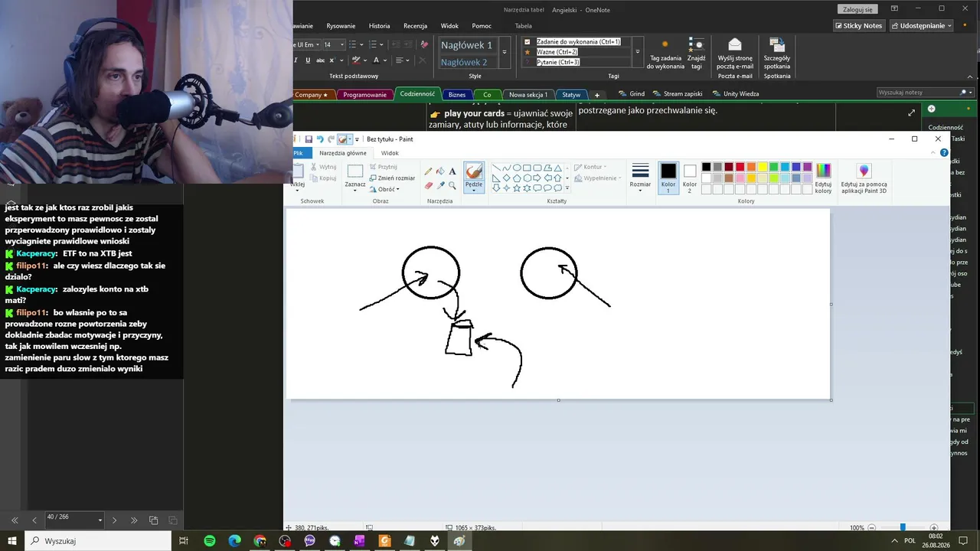Select the Text tool in Paint
The width and height of the screenshot is (980, 551).
click(x=452, y=171)
